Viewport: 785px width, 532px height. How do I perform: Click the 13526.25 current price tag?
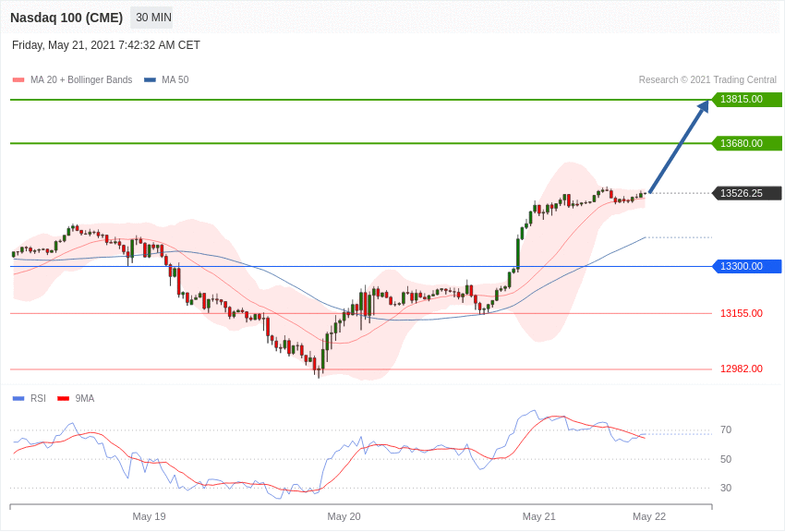coord(746,193)
